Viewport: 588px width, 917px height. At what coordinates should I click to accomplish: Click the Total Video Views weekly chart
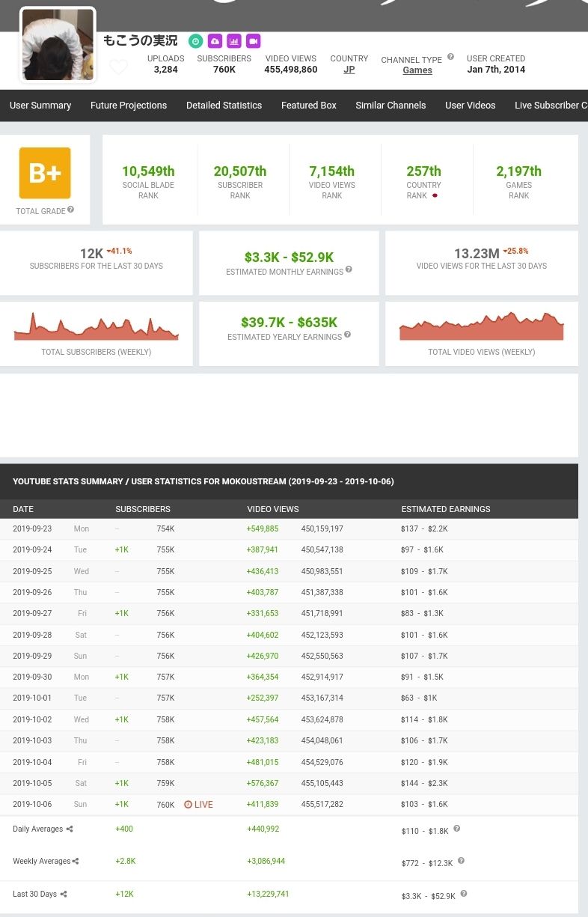(x=482, y=326)
